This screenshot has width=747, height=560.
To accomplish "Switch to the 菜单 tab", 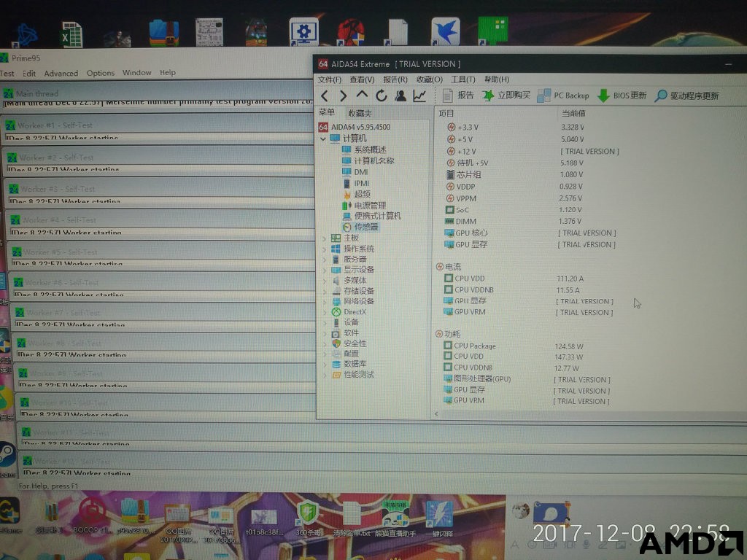I will (327, 112).
